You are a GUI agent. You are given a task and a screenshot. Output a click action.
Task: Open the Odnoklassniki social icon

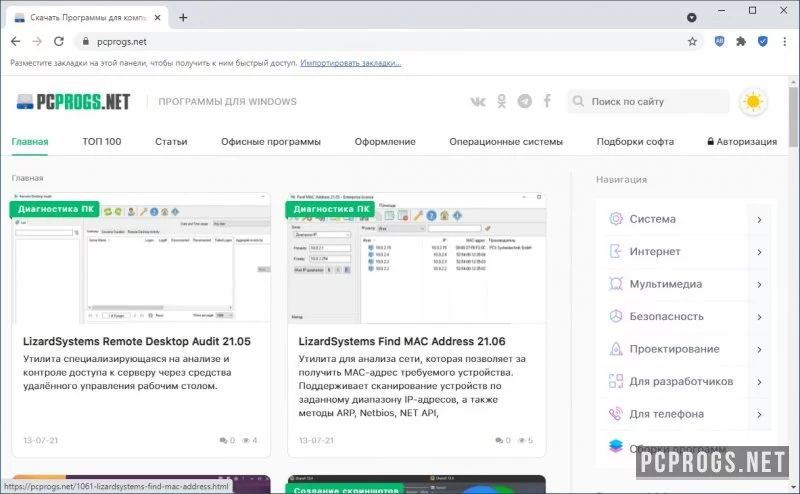[502, 101]
